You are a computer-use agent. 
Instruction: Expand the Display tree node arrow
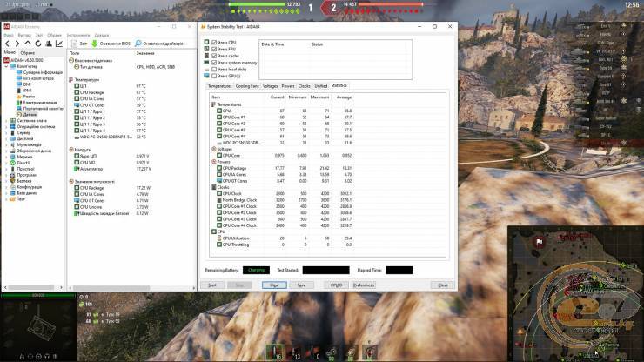point(6,139)
